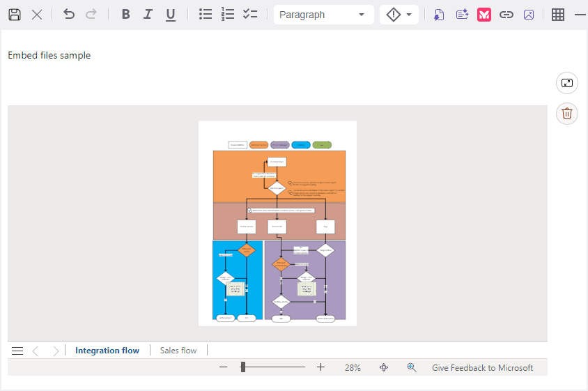Delete the embedded file with the trash icon
Viewport: 588px width, 391px height.
click(567, 114)
